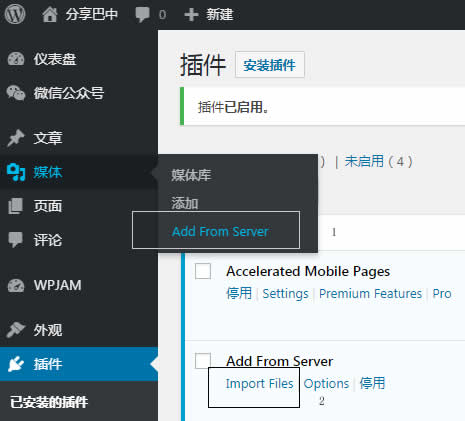This screenshot has height=421, width=465.
Task: Open the WPJAM menu item
Action: pos(57,285)
